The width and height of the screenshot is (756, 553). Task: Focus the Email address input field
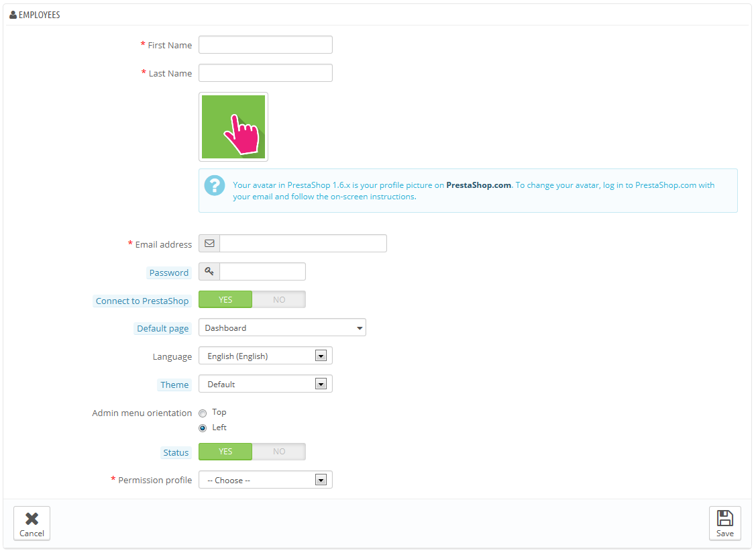[x=303, y=243]
